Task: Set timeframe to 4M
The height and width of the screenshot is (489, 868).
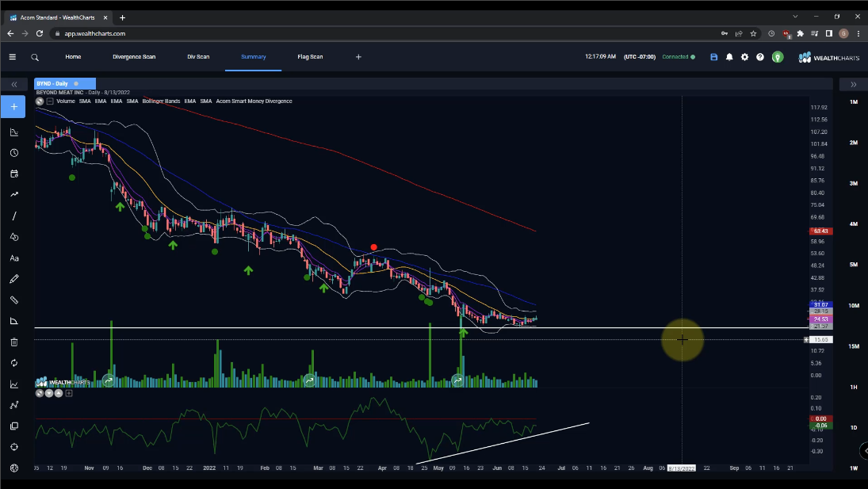Action: click(x=854, y=224)
